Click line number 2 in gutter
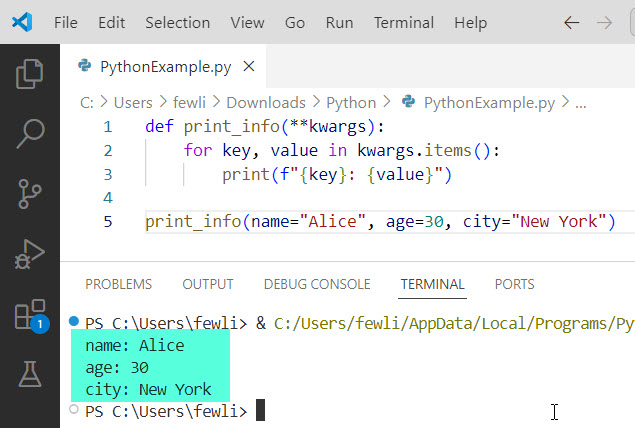This screenshot has width=635, height=428. [x=107, y=151]
